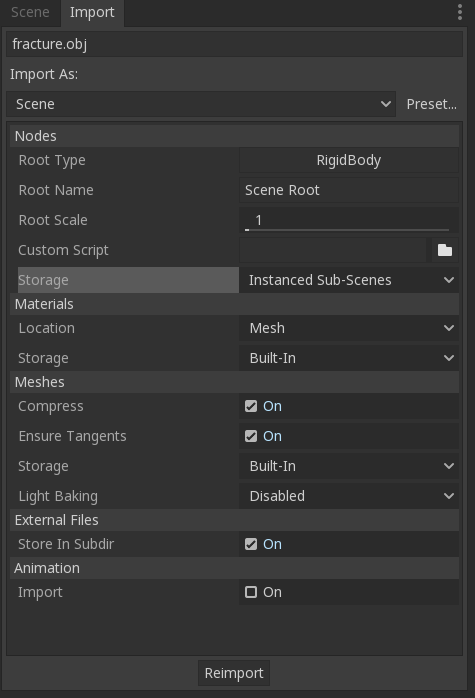Image resolution: width=475 pixels, height=698 pixels.
Task: Collapse the External Files section header
Action: [235, 520]
